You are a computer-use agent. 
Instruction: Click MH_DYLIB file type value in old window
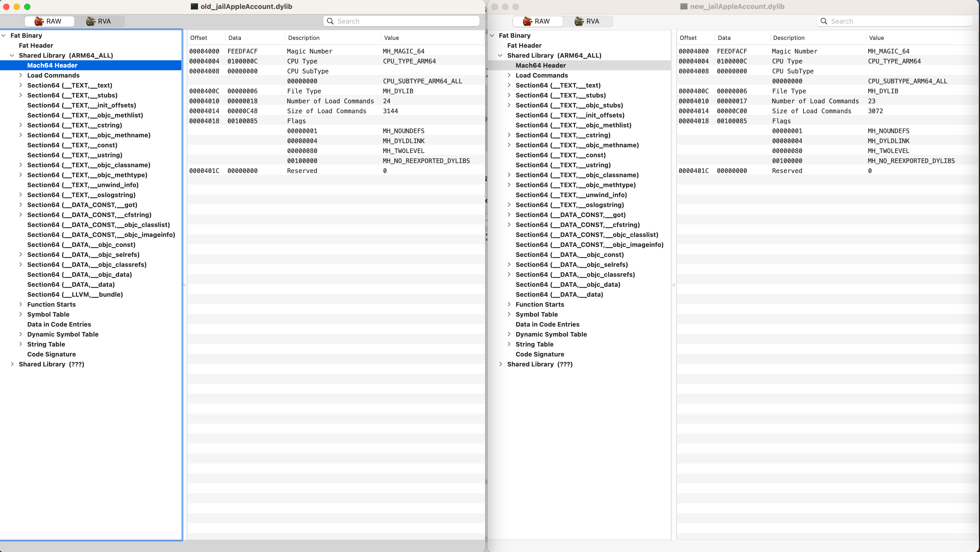398,91
